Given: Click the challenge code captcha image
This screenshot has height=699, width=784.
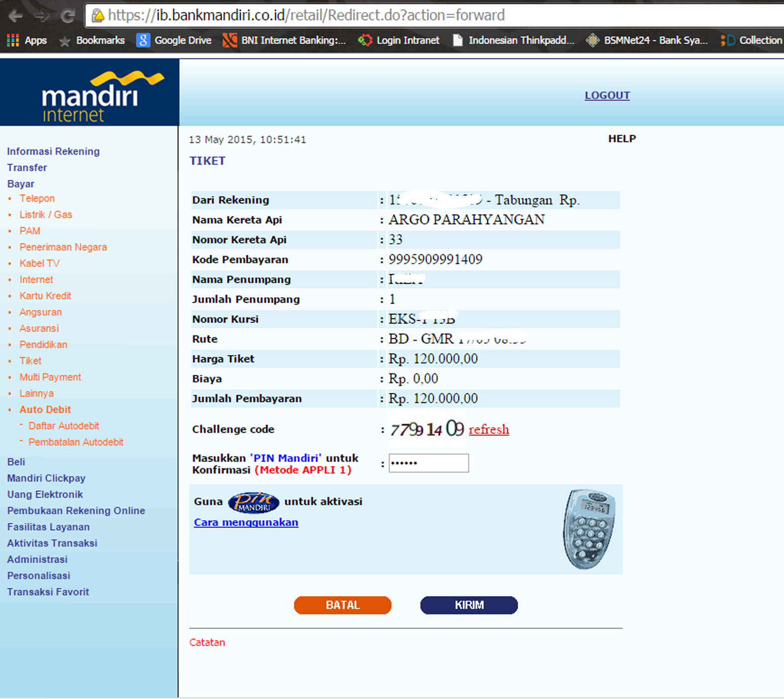Looking at the screenshot, I should [427, 429].
